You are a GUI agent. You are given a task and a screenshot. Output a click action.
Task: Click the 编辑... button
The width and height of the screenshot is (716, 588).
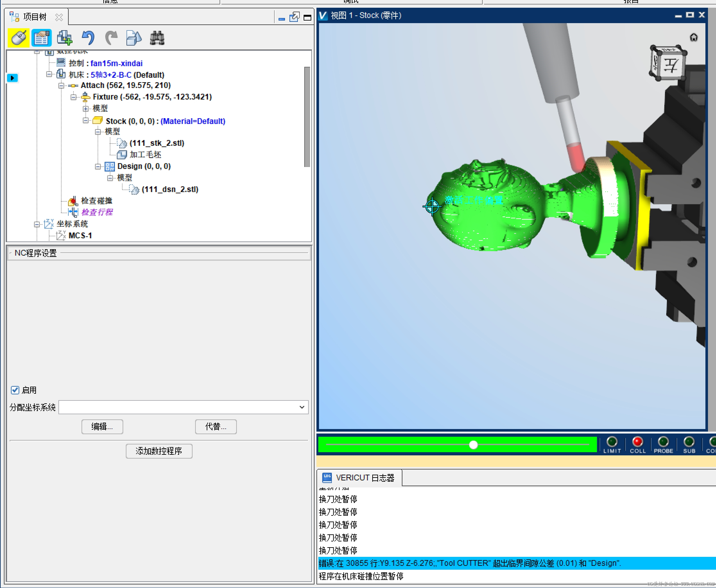tap(102, 426)
